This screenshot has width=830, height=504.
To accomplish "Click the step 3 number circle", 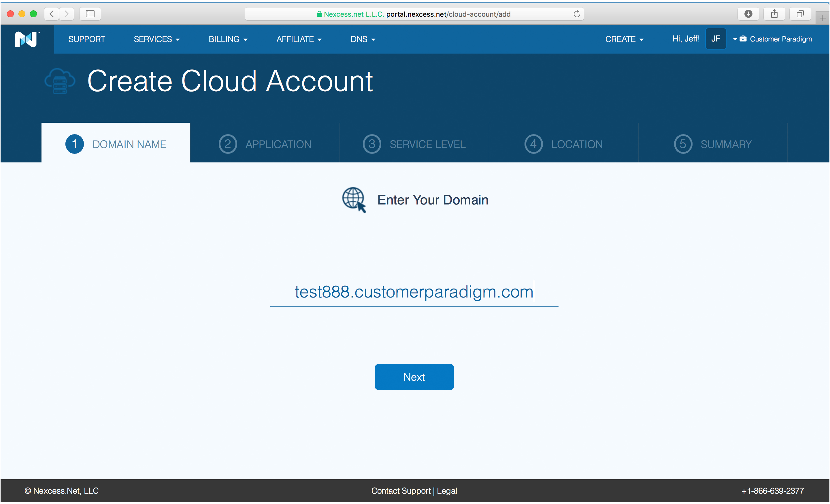I will coord(372,144).
